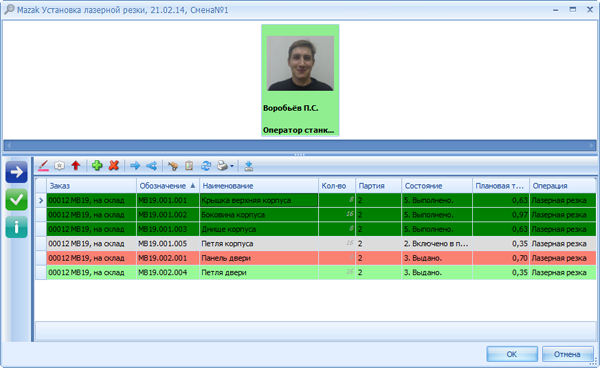Click planned time 0,70 cell

click(x=501, y=258)
